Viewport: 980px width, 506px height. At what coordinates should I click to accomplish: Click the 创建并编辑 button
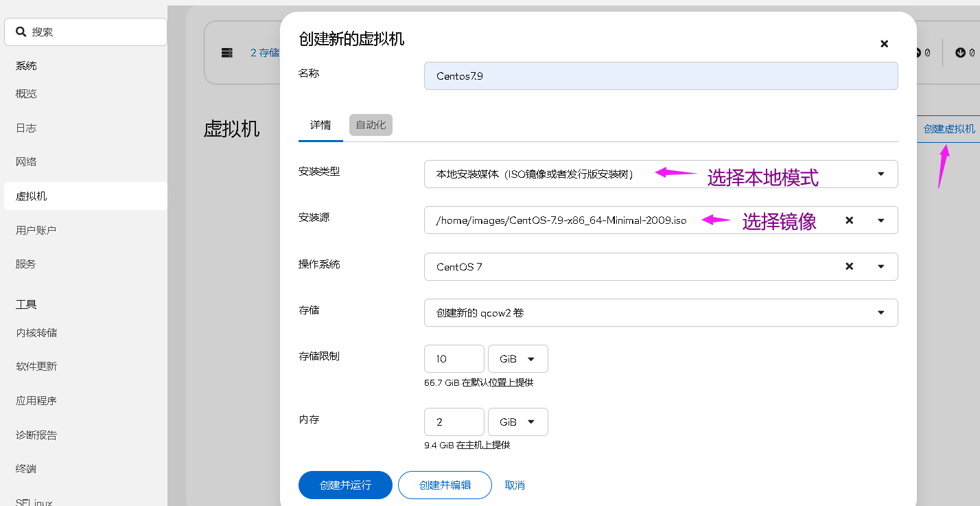pyautogui.click(x=445, y=485)
